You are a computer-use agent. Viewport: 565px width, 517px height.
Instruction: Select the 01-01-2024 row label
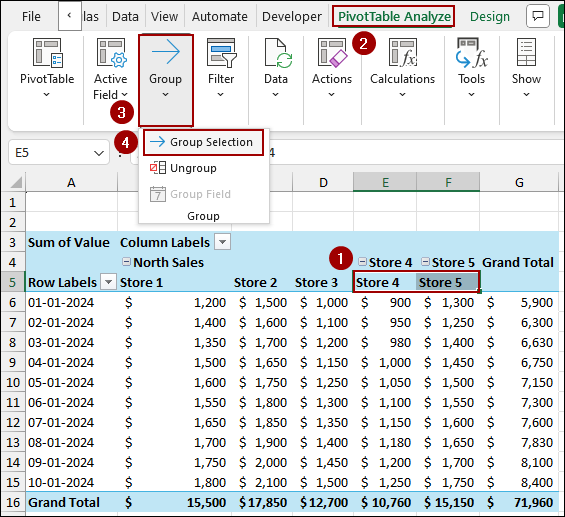[x=71, y=302]
